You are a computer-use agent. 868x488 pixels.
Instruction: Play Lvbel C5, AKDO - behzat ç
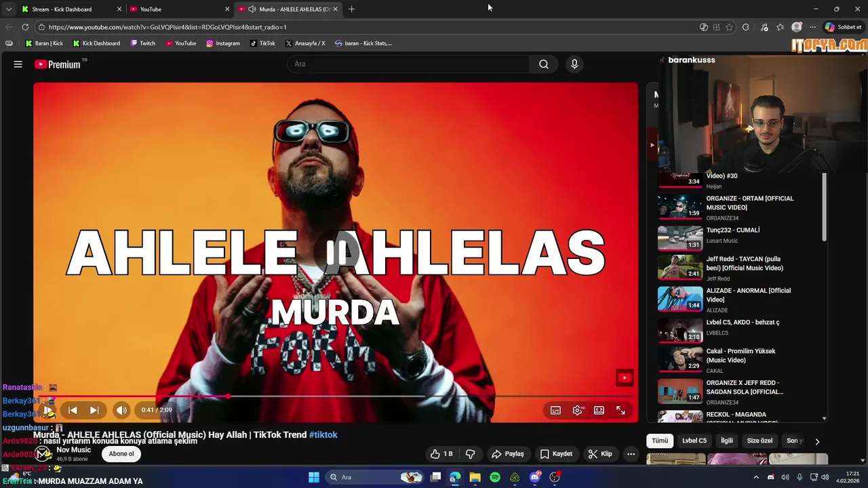[x=739, y=329]
